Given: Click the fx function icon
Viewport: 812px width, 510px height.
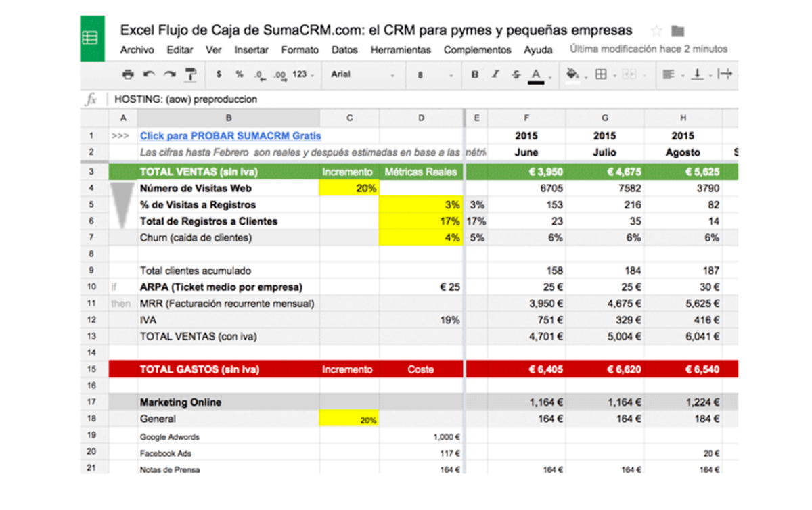Looking at the screenshot, I should pyautogui.click(x=91, y=99).
